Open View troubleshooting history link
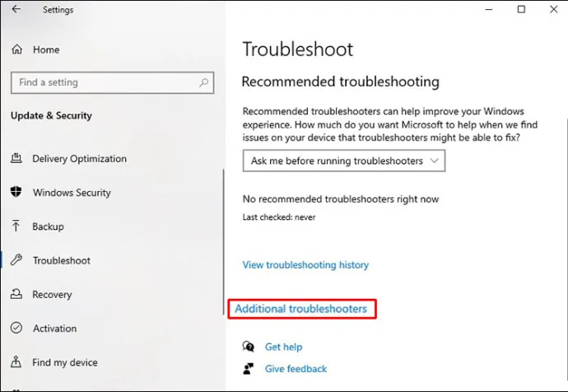This screenshot has width=568, height=392. click(305, 265)
